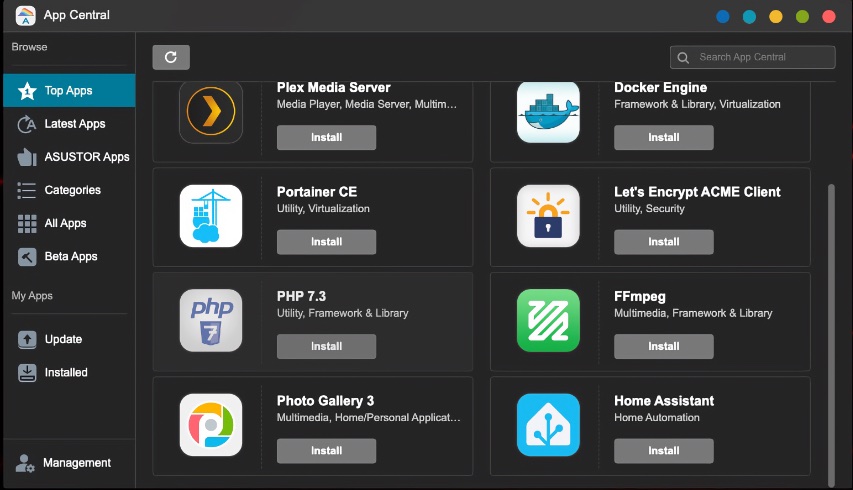Viewport: 853px width, 490px height.
Task: Open the Home Assistant app icon
Action: pos(548,425)
